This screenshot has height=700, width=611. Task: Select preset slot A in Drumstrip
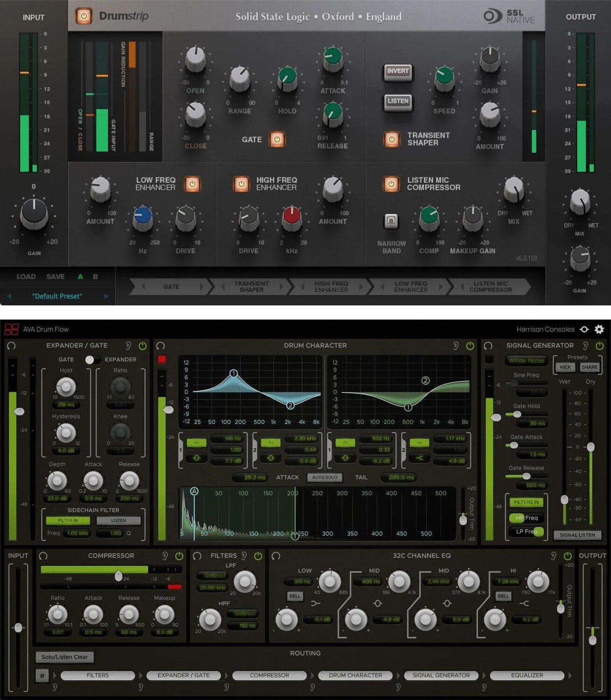(x=80, y=277)
